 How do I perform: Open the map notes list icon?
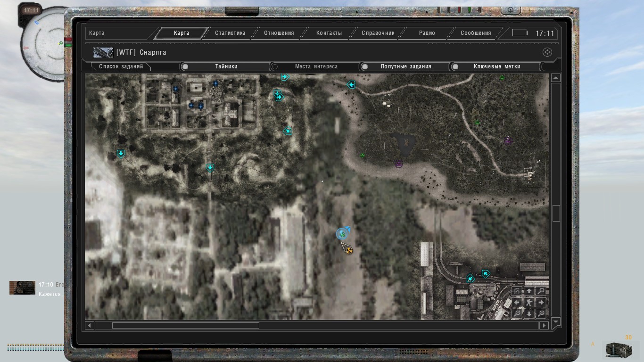[x=517, y=291]
